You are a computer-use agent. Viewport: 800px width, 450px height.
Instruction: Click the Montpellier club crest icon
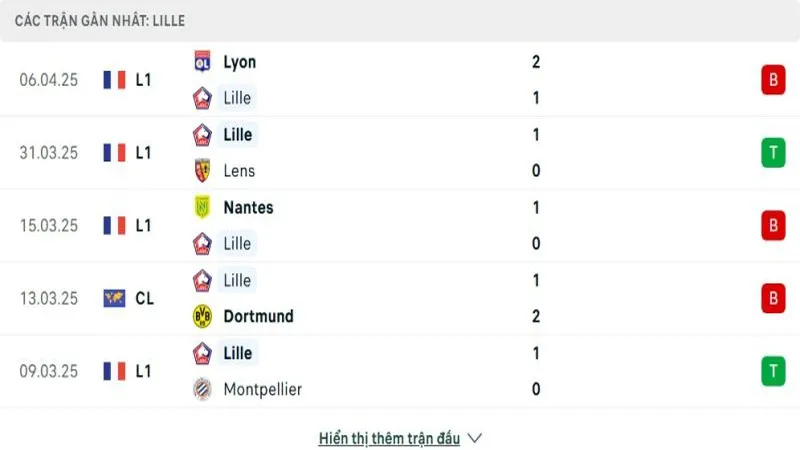point(203,389)
